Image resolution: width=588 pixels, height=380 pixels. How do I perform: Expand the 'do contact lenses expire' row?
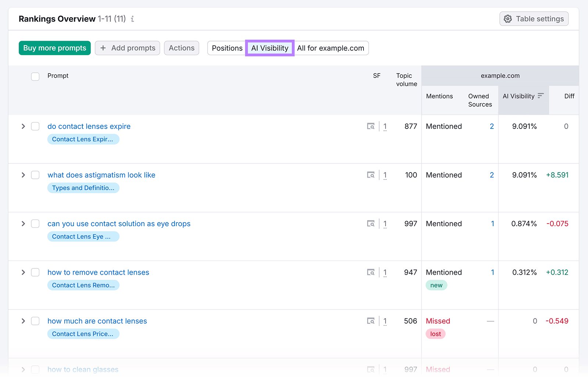[x=23, y=127]
